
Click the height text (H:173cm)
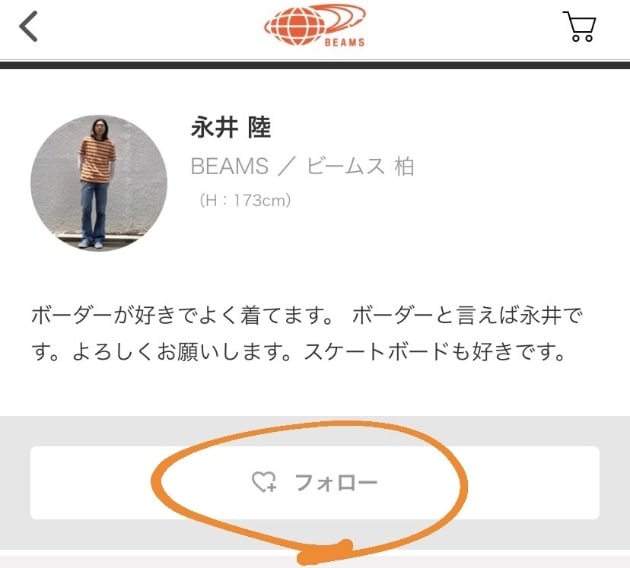click(x=245, y=200)
